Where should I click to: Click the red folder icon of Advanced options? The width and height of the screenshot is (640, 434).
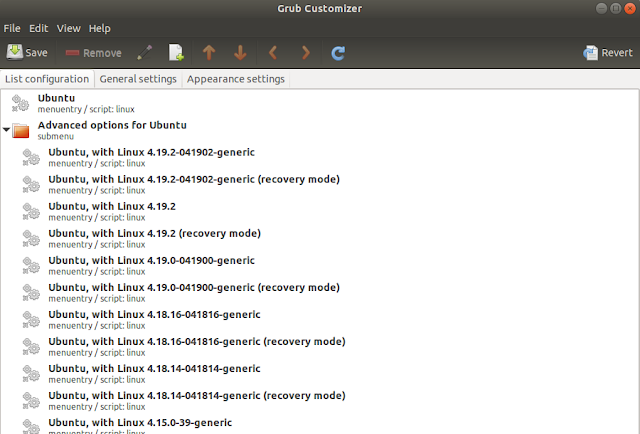20,131
